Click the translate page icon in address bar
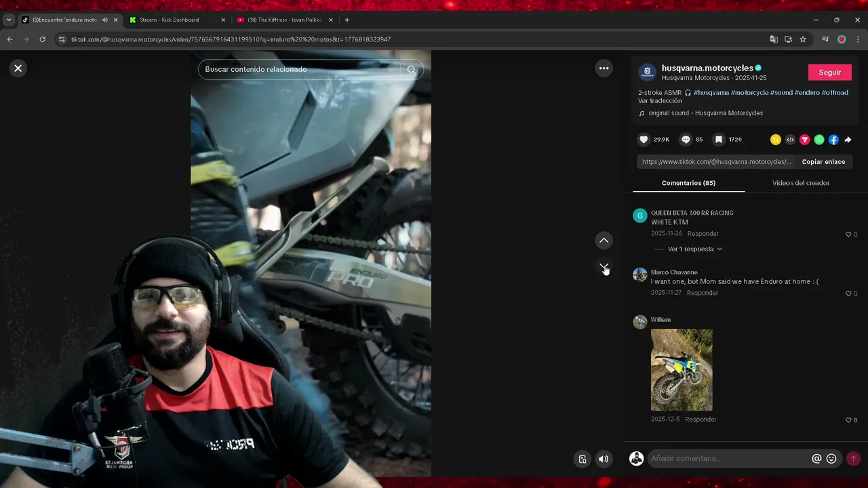The image size is (868, 488). (774, 39)
